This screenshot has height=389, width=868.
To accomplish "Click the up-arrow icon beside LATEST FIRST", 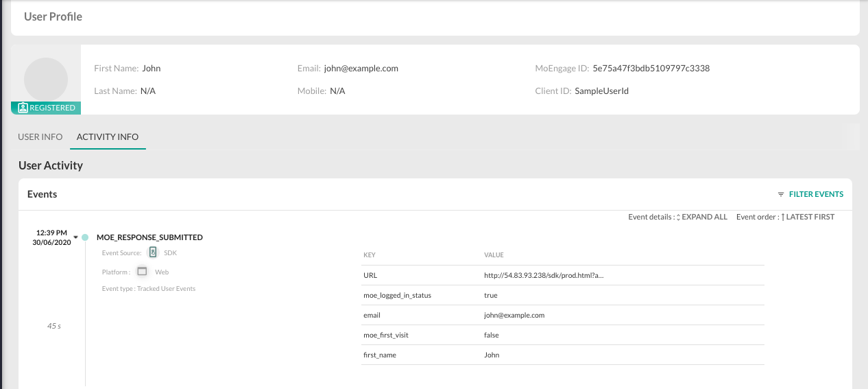I will pyautogui.click(x=782, y=217).
